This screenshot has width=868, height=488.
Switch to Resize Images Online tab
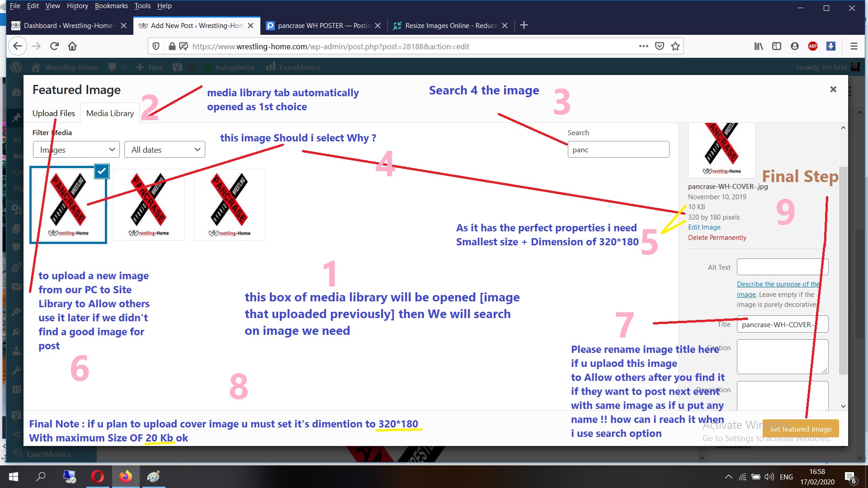click(451, 25)
